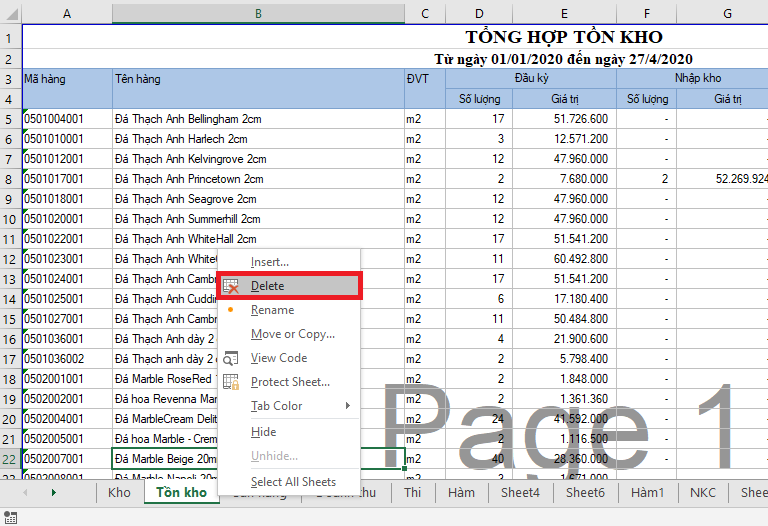The height and width of the screenshot is (526, 768).
Task: Click the Select All corner box
Action: click(10, 13)
